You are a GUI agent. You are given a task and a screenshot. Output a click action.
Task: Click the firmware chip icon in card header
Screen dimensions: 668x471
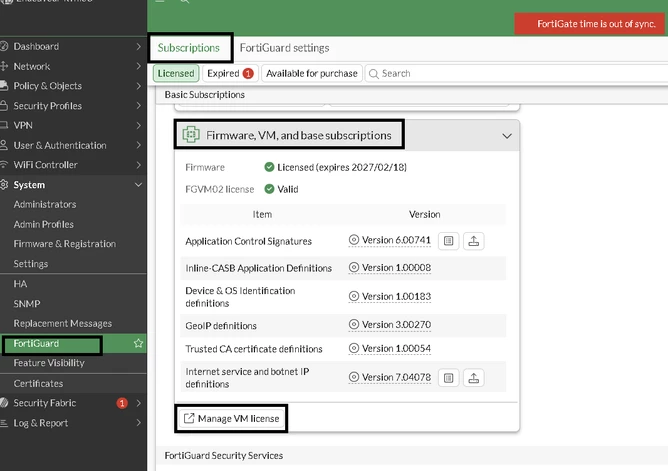(x=191, y=135)
